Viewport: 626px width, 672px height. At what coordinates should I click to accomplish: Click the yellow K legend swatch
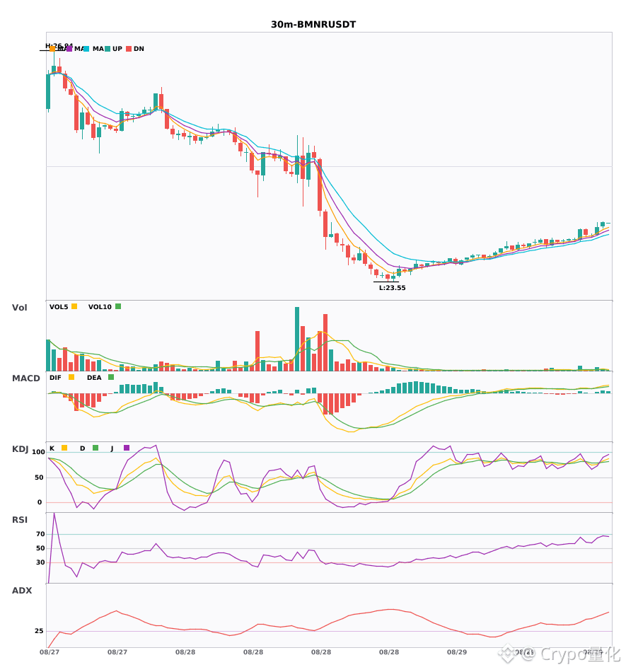(64, 448)
